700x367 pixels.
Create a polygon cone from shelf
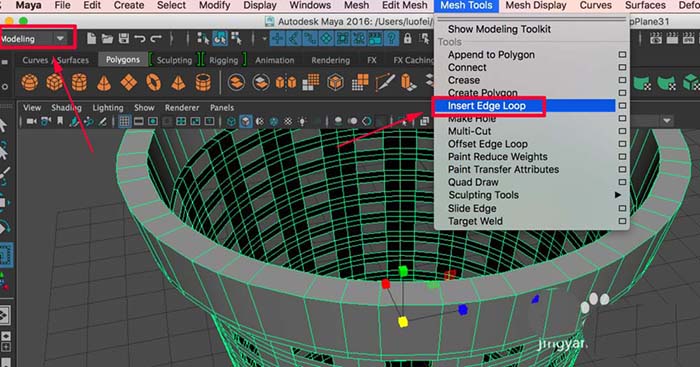(104, 83)
